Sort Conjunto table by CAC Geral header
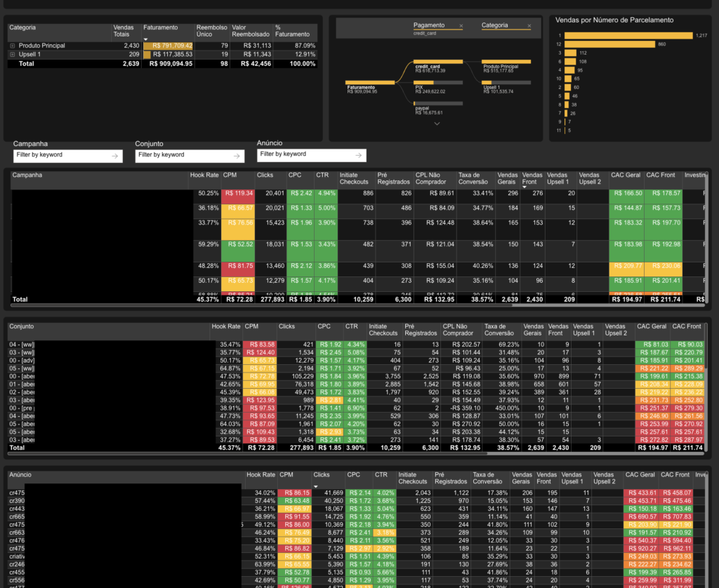Image resolution: width=719 pixels, height=588 pixels. pos(651,326)
